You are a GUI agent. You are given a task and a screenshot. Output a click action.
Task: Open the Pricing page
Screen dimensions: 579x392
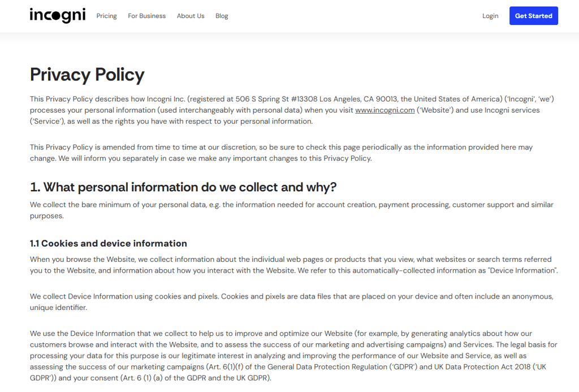click(107, 16)
